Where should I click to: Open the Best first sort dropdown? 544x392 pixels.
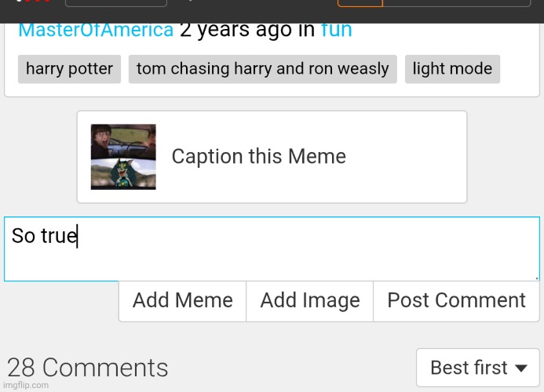tap(478, 368)
